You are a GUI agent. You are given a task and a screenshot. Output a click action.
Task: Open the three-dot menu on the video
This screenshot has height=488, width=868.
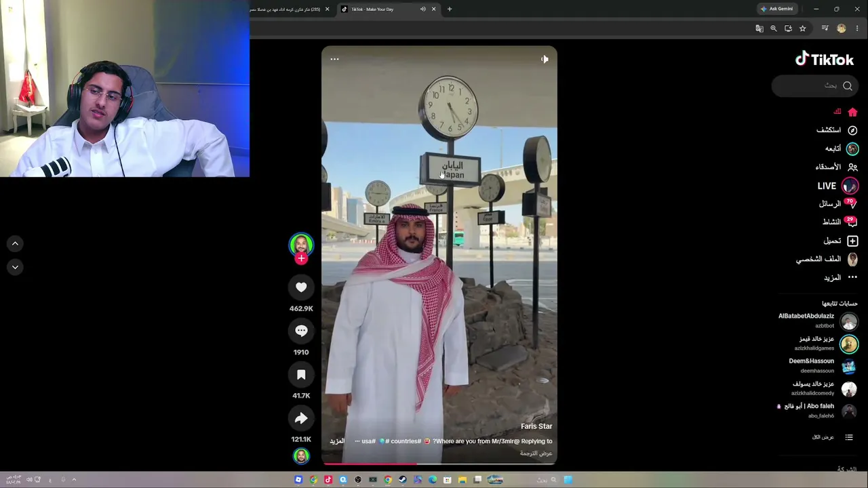(x=334, y=59)
